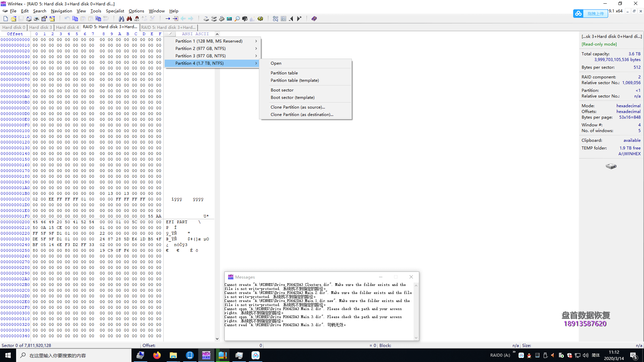Screen dimensions: 644x362
Task: Click the Baidu cloud upload button
Action: click(590, 13)
